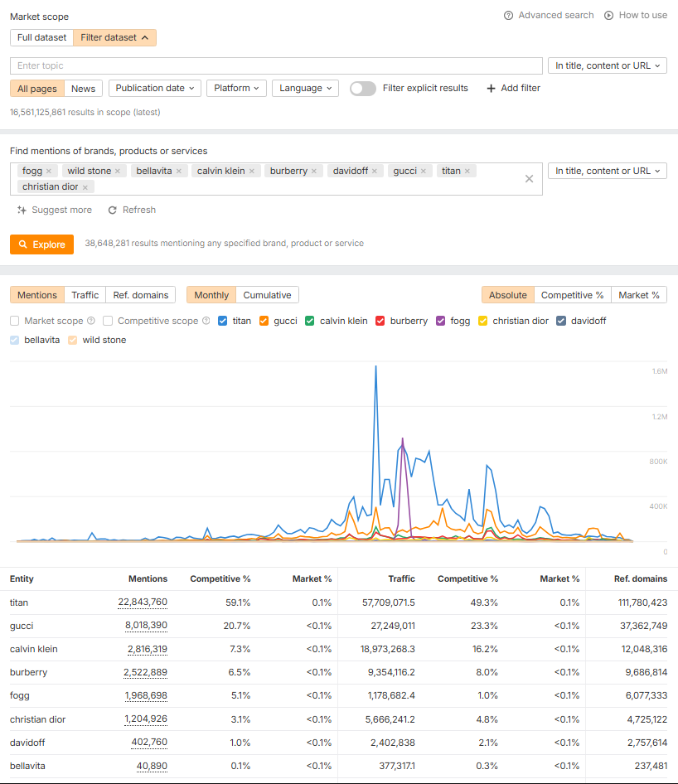The width and height of the screenshot is (678, 784).
Task: Open calvin klein mentions count 2,816,319
Action: tap(148, 649)
